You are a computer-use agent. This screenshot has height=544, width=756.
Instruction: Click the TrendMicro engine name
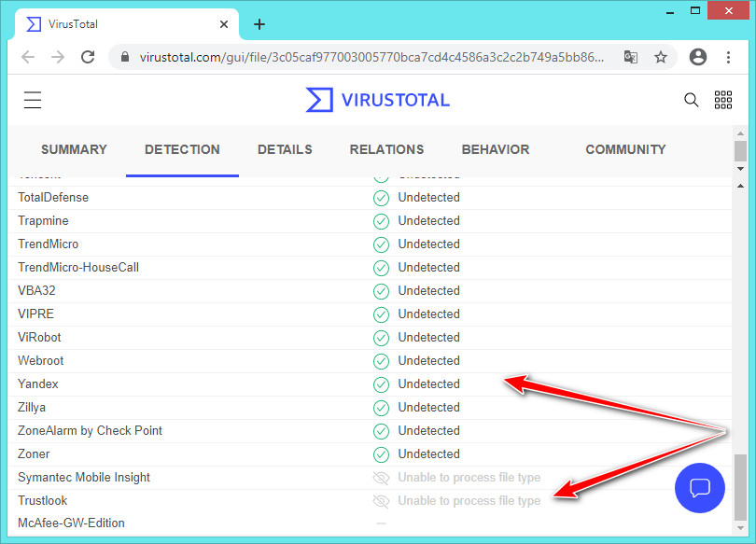point(48,244)
